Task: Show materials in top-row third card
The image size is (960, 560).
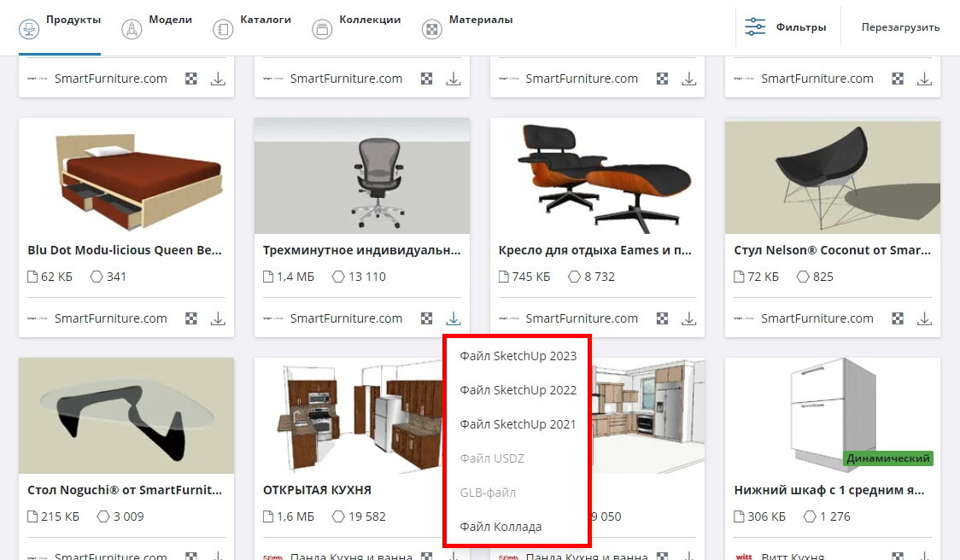Action: (x=662, y=79)
